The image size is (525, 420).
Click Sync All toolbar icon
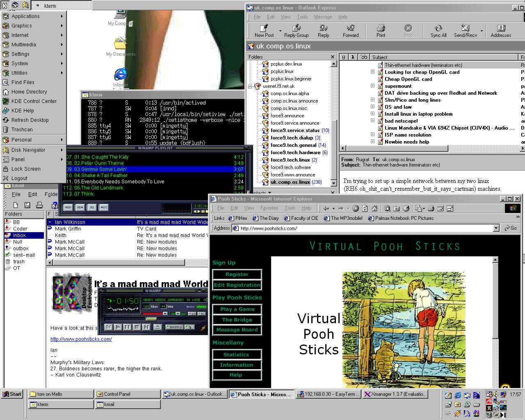pyautogui.click(x=438, y=31)
